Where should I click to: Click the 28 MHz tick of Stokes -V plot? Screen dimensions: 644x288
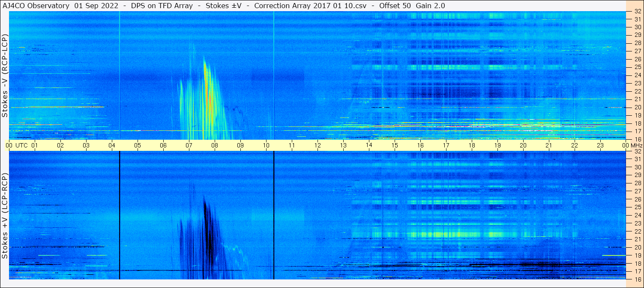point(637,43)
